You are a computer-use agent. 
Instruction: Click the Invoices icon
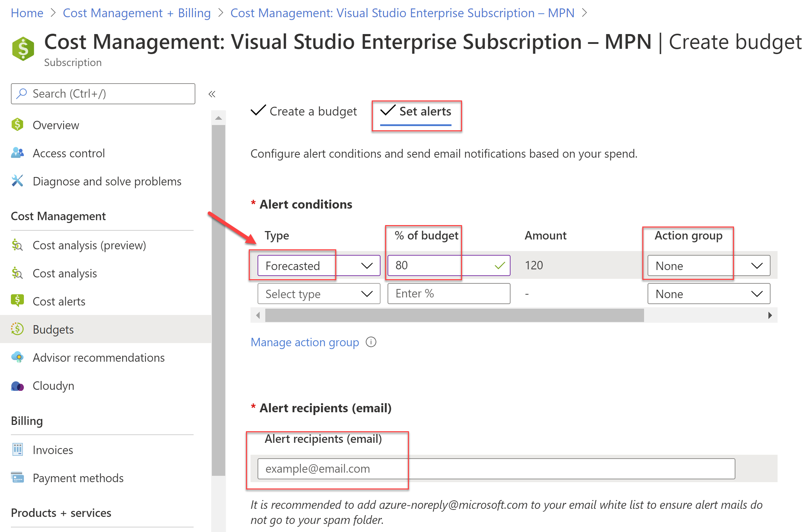(x=17, y=449)
